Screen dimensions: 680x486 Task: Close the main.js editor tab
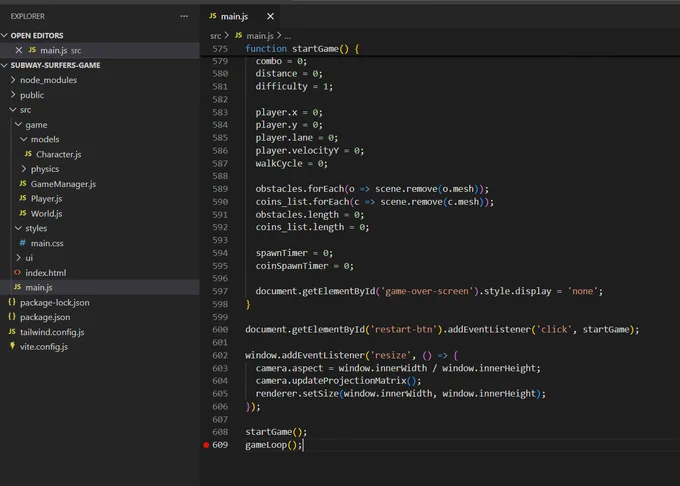270,16
